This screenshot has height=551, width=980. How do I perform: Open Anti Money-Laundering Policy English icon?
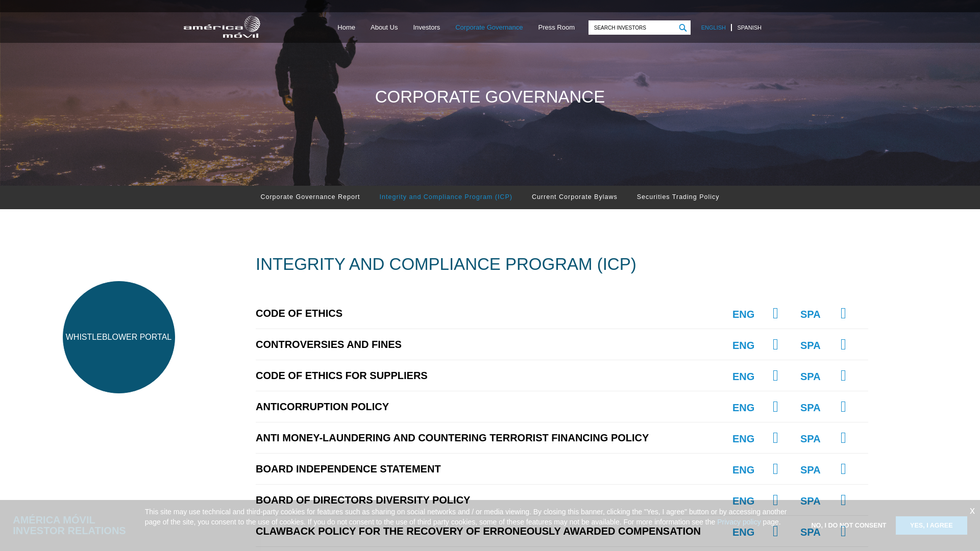click(x=775, y=438)
